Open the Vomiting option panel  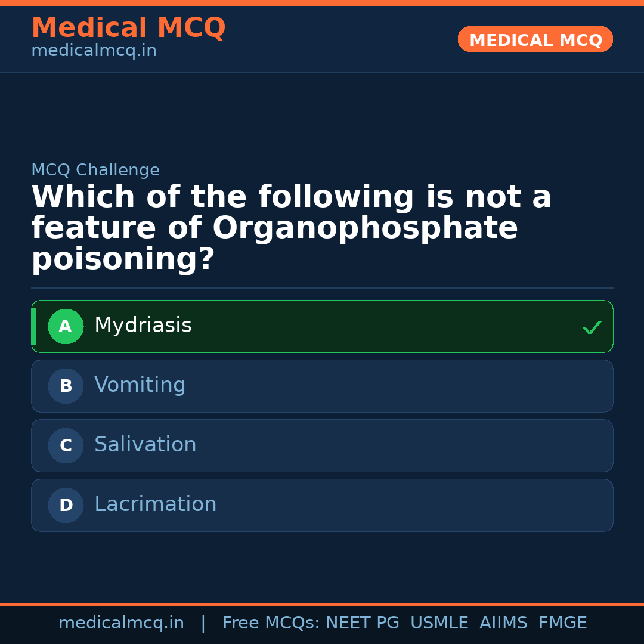322,386
